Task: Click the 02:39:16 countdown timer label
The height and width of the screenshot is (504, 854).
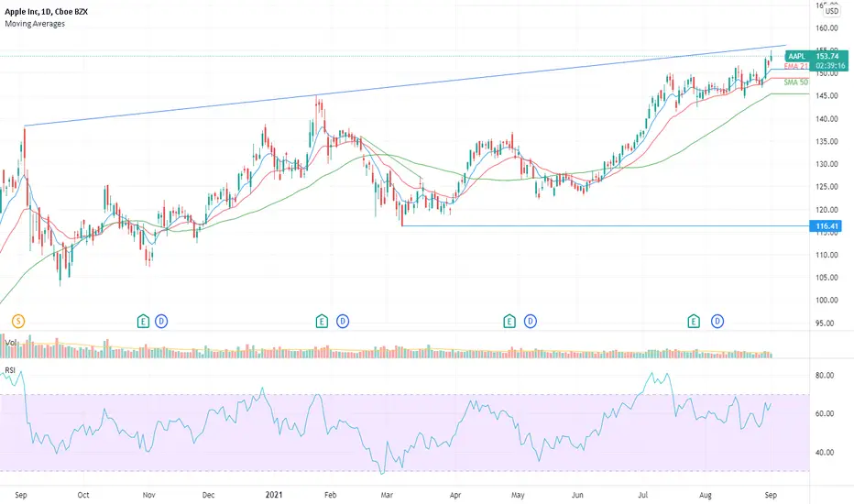Action: (x=830, y=66)
